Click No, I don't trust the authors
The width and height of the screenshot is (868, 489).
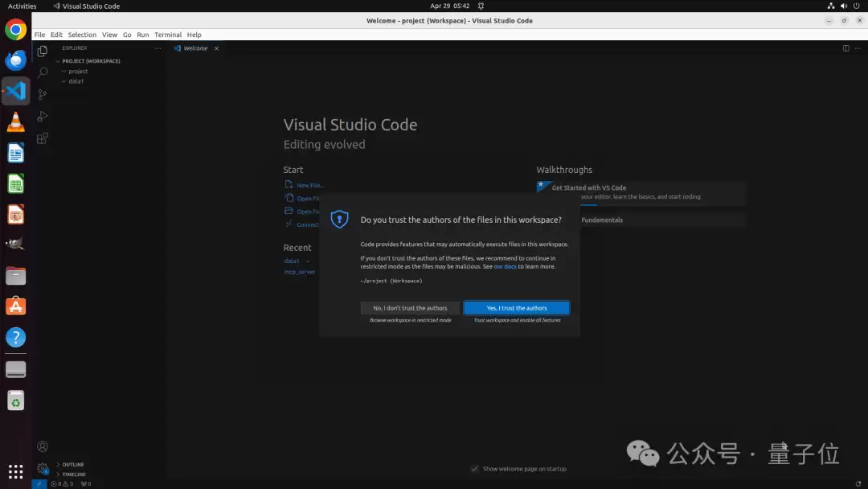[410, 308]
